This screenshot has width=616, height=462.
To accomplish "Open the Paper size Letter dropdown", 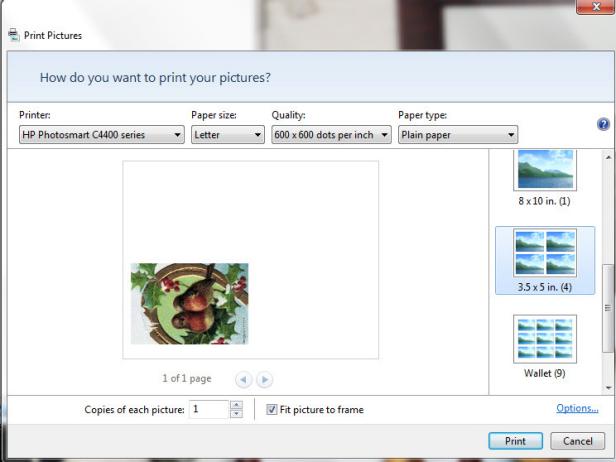I will 228,135.
